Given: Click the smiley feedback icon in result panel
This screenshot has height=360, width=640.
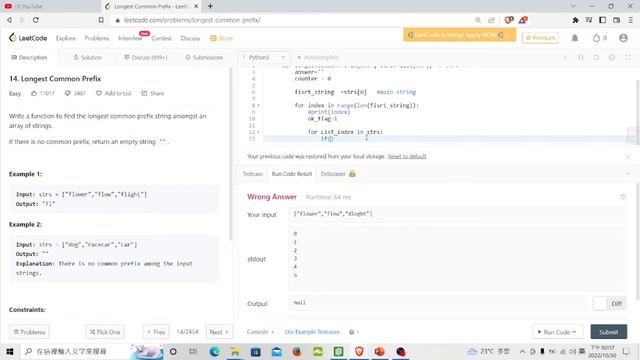Looking at the screenshot, I should coord(623,197).
